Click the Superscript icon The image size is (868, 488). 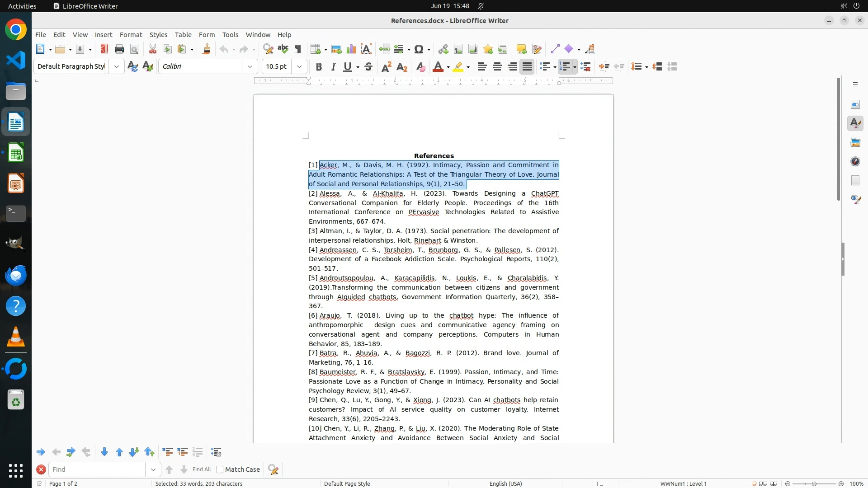click(x=387, y=67)
